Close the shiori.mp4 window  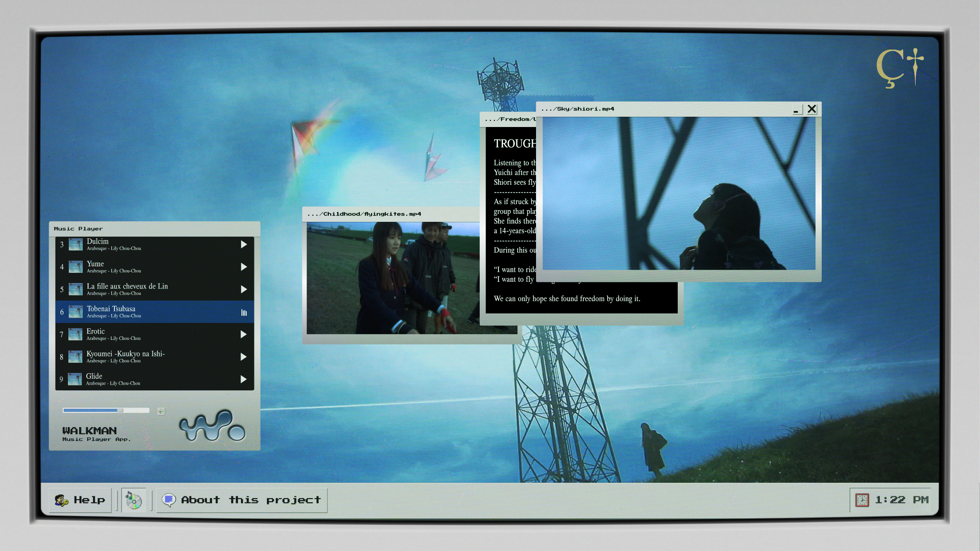coord(812,109)
